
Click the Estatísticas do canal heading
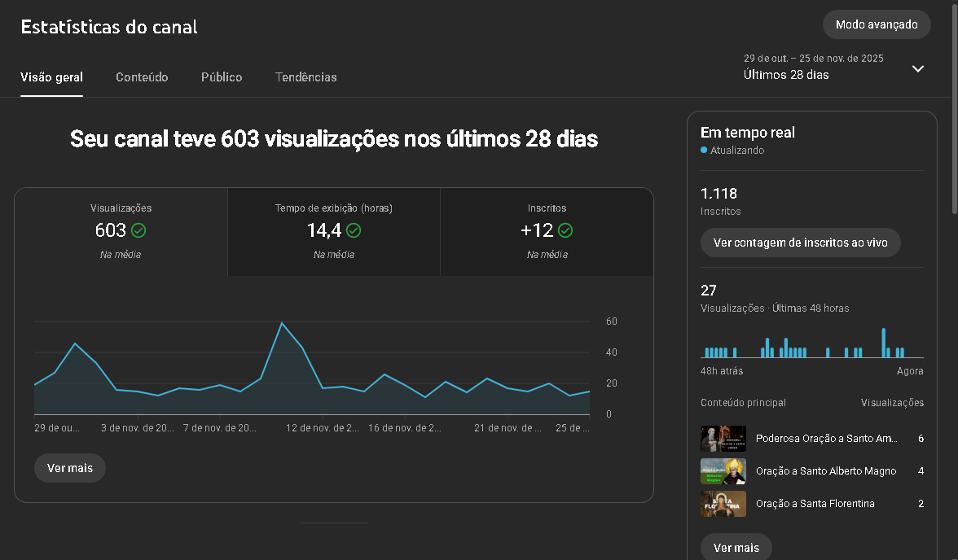109,27
